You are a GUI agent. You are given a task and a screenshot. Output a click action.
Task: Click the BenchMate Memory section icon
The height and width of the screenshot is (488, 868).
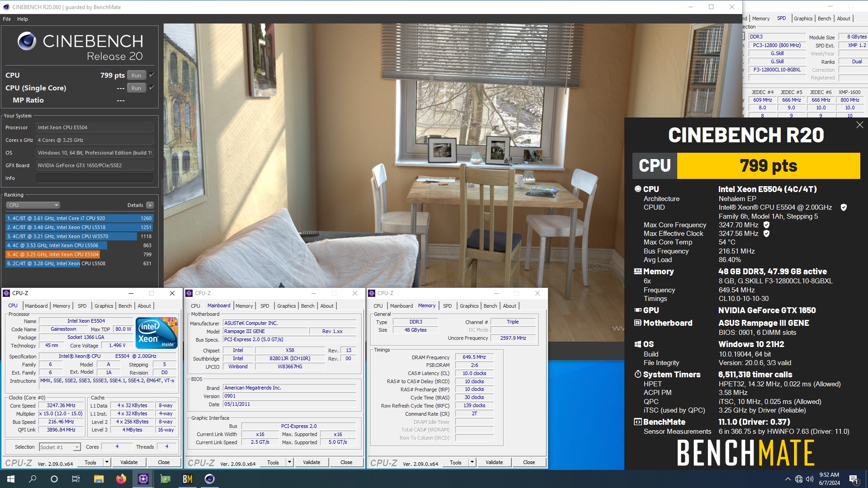coord(638,272)
